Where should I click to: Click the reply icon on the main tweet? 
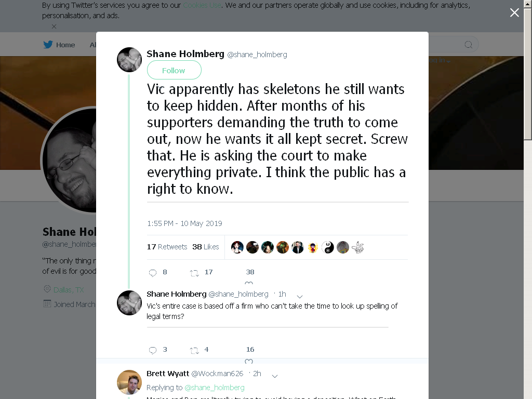153,273
